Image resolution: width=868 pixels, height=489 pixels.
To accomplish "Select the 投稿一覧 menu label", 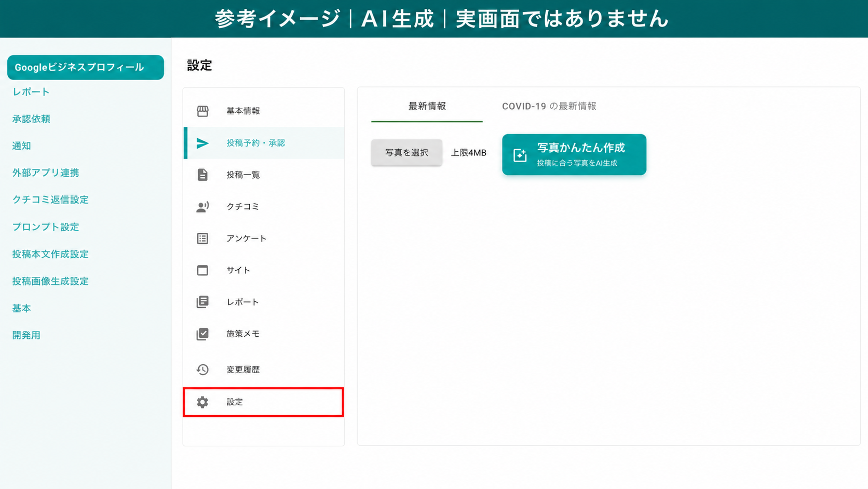I will pyautogui.click(x=243, y=175).
